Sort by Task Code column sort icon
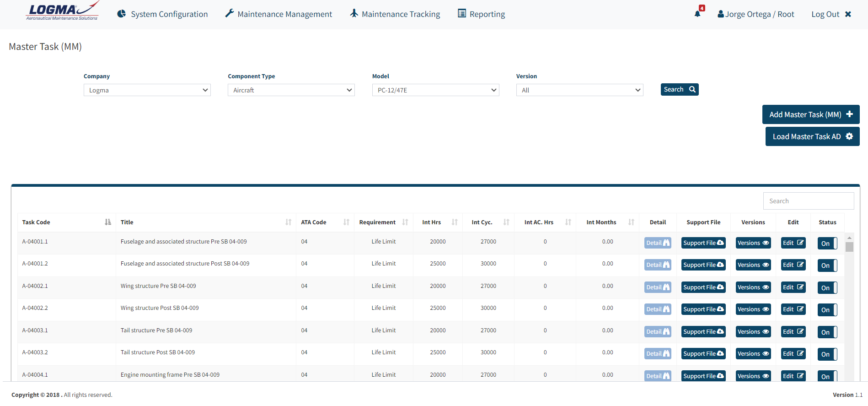Image resolution: width=868 pixels, height=406 pixels. click(x=108, y=222)
